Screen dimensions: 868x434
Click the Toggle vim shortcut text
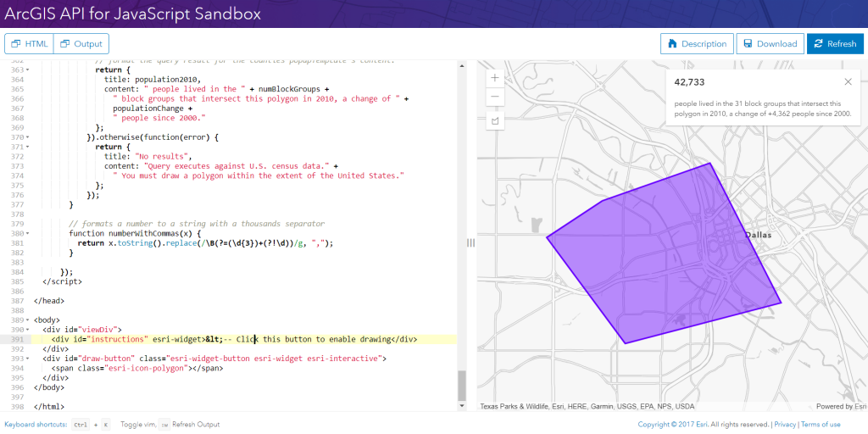pos(140,425)
